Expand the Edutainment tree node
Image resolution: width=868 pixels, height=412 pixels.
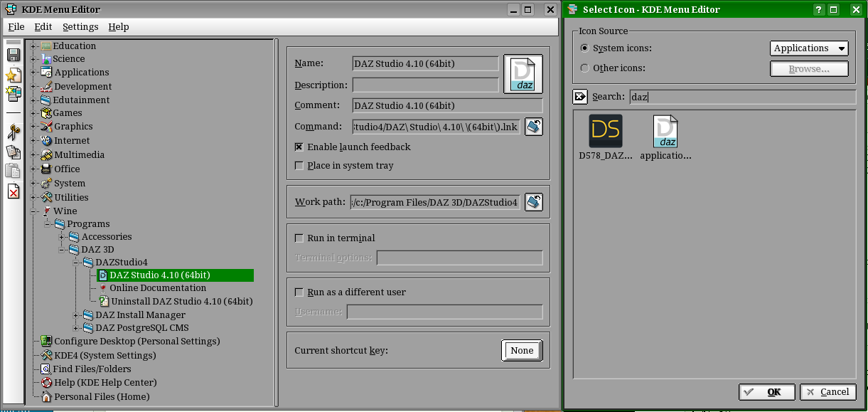33,100
